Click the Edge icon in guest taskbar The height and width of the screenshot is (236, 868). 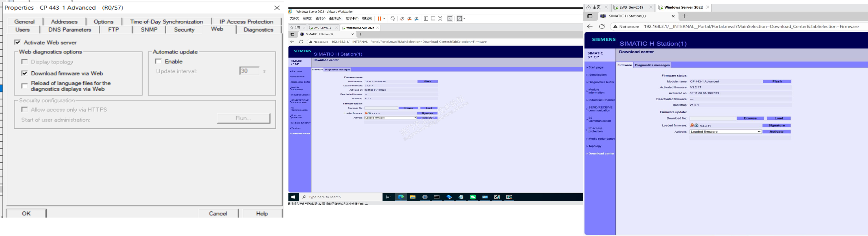pos(401,197)
